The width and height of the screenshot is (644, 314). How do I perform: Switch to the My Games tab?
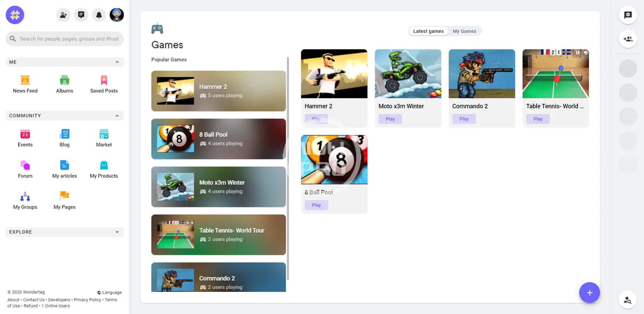coord(464,31)
